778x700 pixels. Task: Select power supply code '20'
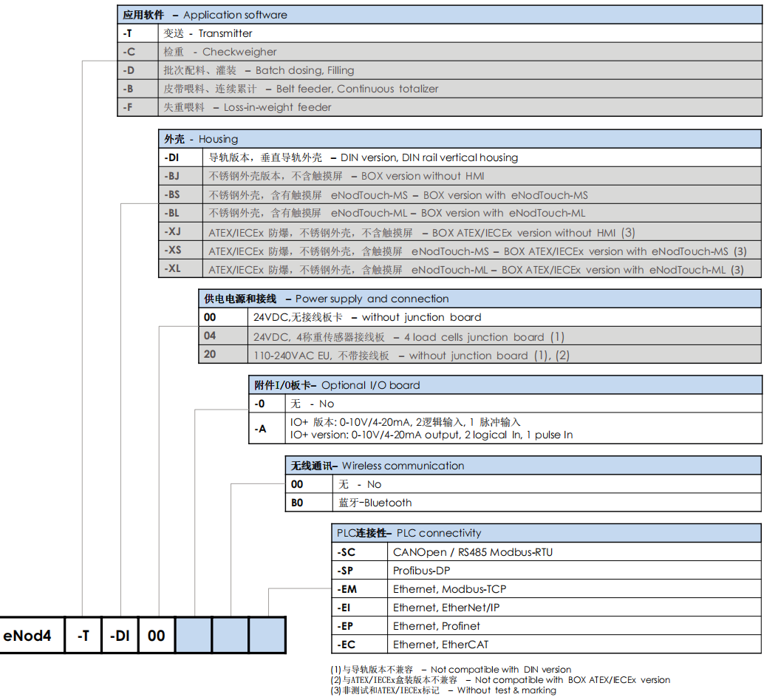click(x=223, y=355)
